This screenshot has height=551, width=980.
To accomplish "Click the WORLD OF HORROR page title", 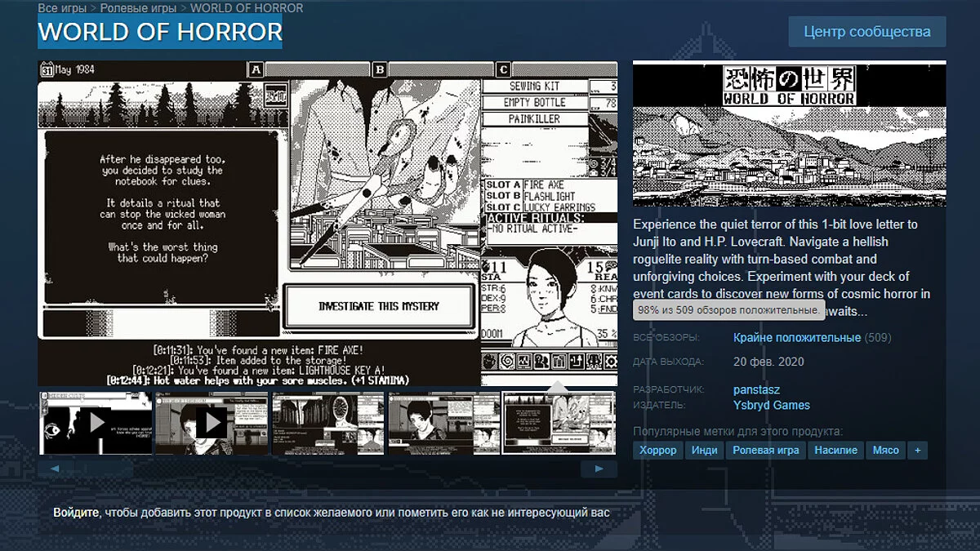I will (x=160, y=32).
